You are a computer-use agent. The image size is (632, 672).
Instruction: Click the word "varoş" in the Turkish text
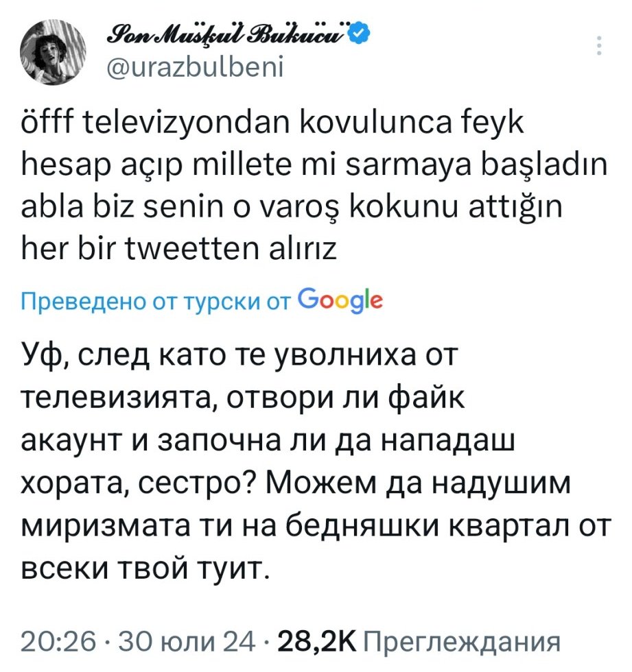pyautogui.click(x=324, y=210)
